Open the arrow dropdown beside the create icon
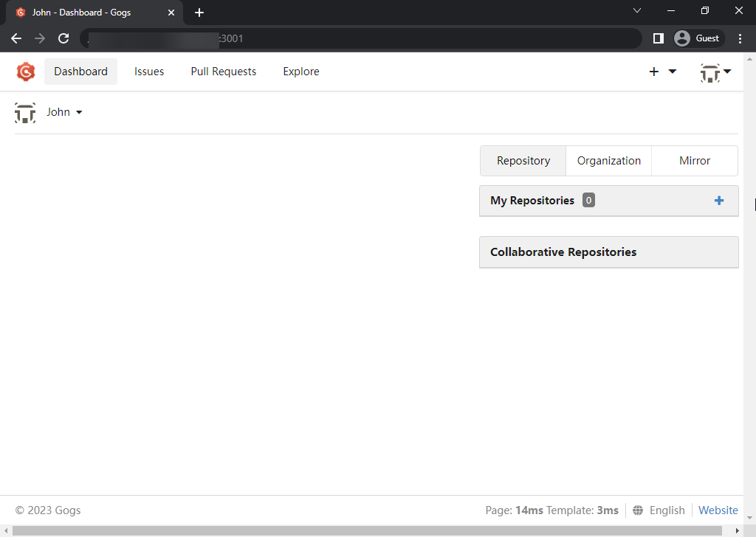The height and width of the screenshot is (537, 756). tap(670, 72)
